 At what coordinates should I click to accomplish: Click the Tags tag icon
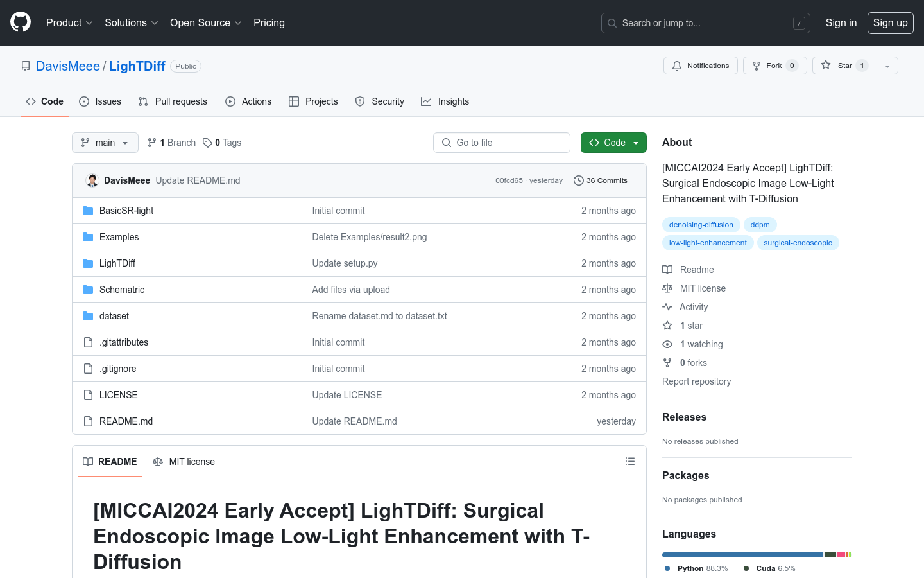click(207, 143)
